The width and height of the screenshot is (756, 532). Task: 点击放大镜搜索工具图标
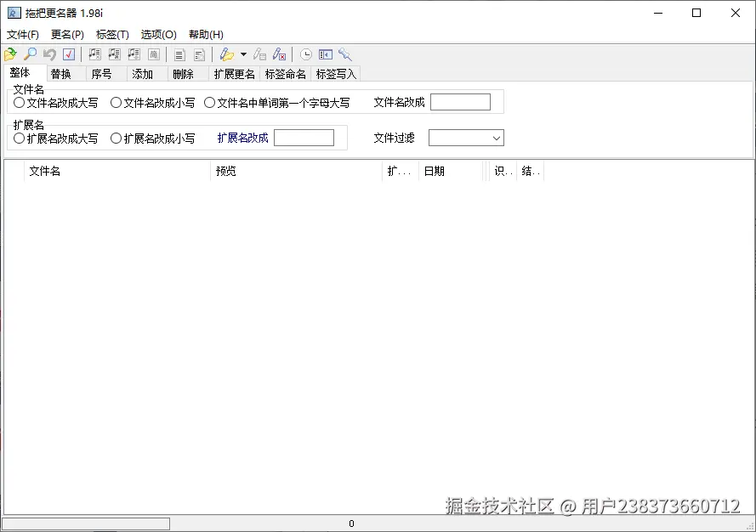point(344,54)
